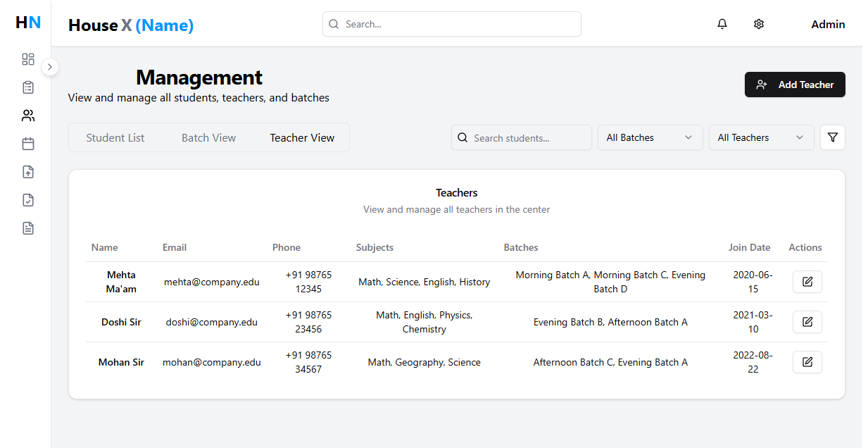The height and width of the screenshot is (448, 868).
Task: Edit Mohan Sir's teacher record
Action: point(807,362)
